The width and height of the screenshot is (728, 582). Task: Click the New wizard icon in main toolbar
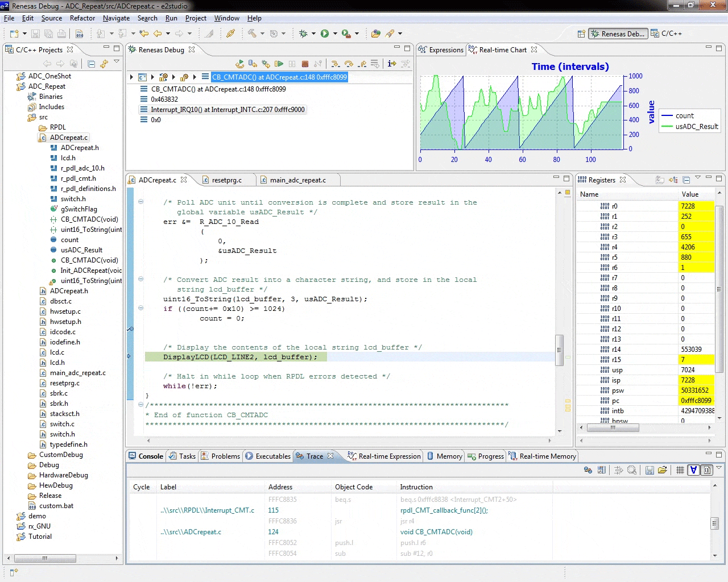tap(14, 34)
